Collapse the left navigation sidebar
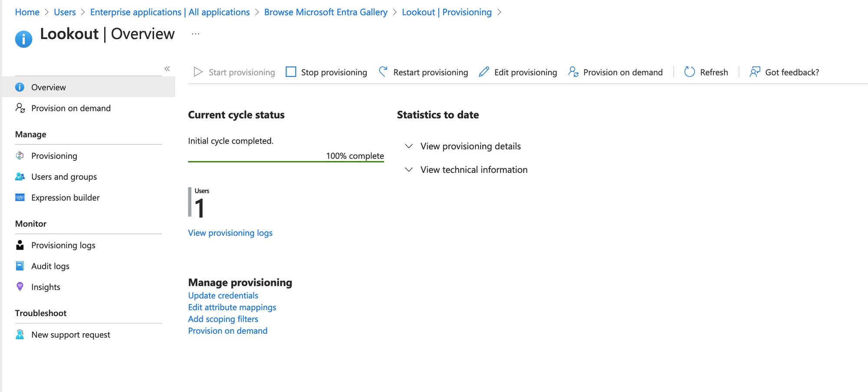The image size is (868, 392). pyautogui.click(x=167, y=69)
